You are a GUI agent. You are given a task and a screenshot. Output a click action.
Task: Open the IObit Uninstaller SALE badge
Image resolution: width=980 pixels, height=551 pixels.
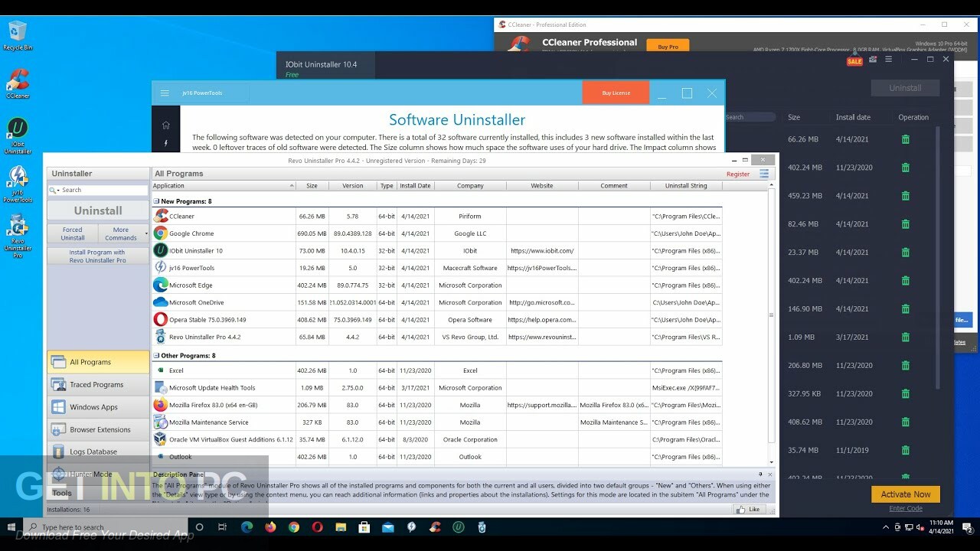point(854,61)
